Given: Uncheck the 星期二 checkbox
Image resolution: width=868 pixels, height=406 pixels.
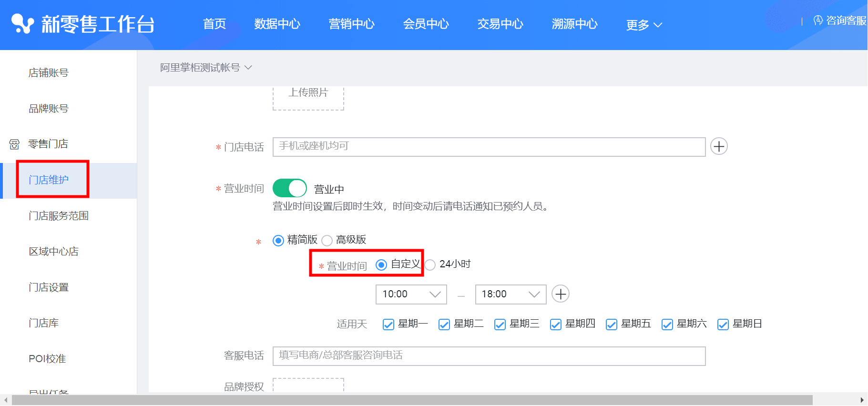Looking at the screenshot, I should tap(444, 325).
